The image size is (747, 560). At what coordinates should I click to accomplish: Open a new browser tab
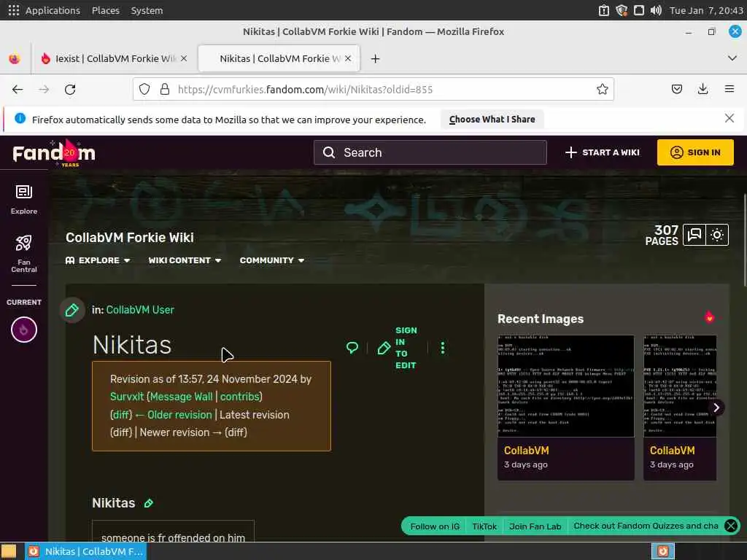(x=376, y=58)
